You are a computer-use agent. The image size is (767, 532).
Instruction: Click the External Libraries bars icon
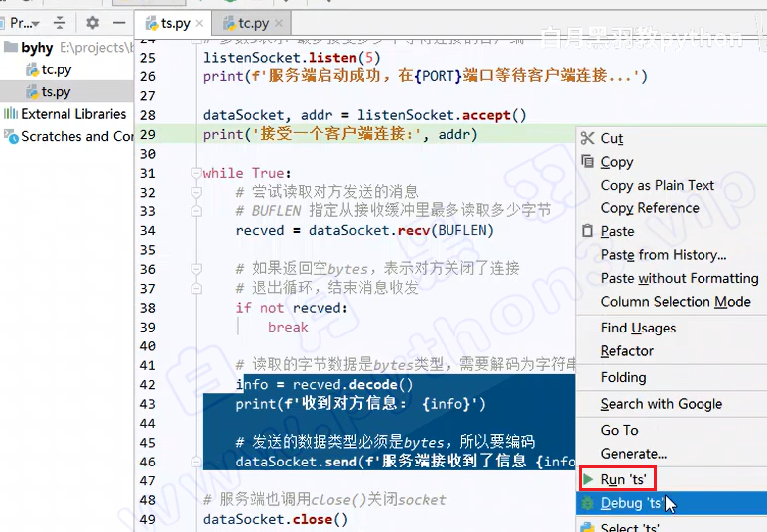[10, 114]
